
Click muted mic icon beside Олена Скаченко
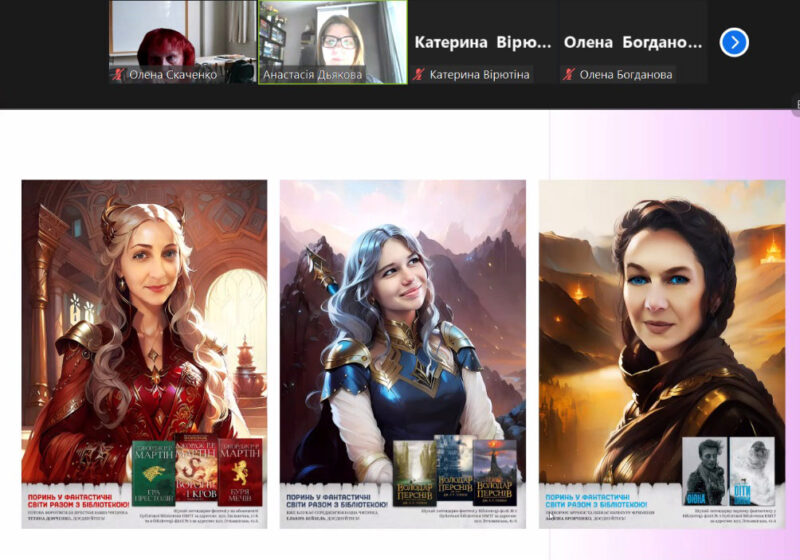point(119,75)
